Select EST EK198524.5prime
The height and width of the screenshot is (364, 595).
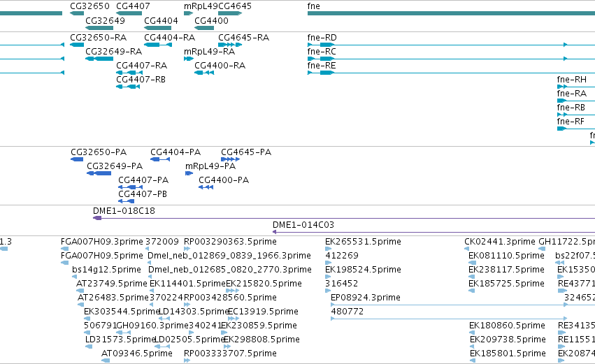[x=363, y=270]
